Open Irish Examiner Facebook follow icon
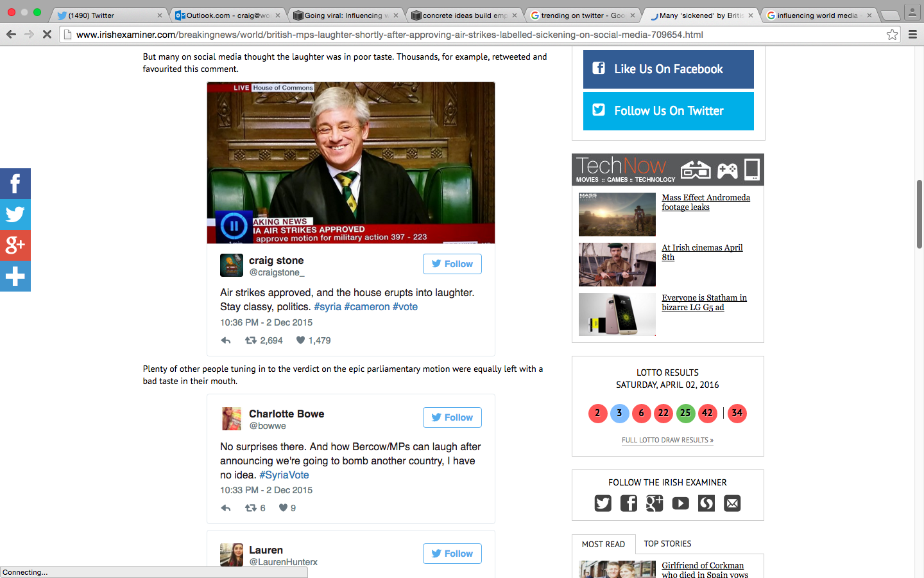The width and height of the screenshot is (924, 578). tap(629, 504)
